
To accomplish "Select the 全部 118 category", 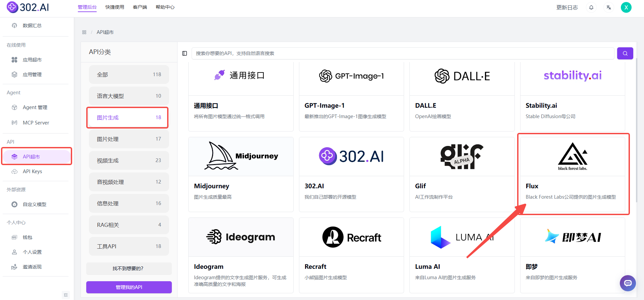I will coord(129,74).
